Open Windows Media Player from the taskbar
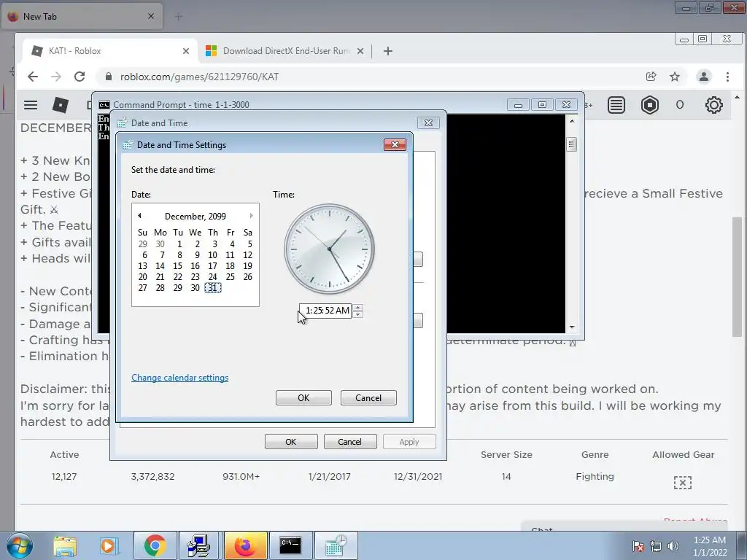The width and height of the screenshot is (747, 560). (109, 546)
